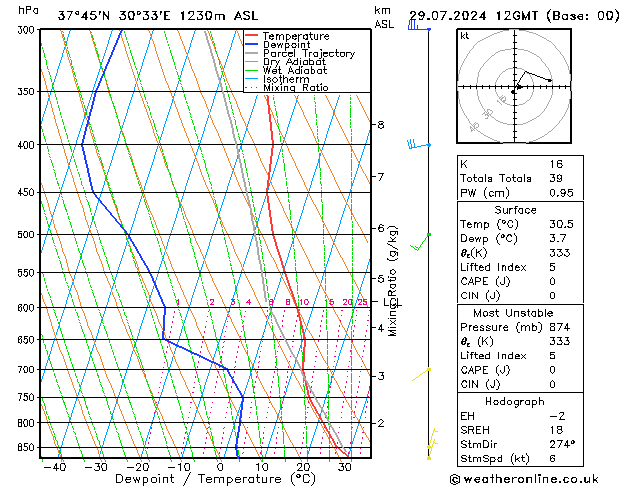Open the weatheronline.co.uk link
The image size is (629, 486).
point(535,478)
